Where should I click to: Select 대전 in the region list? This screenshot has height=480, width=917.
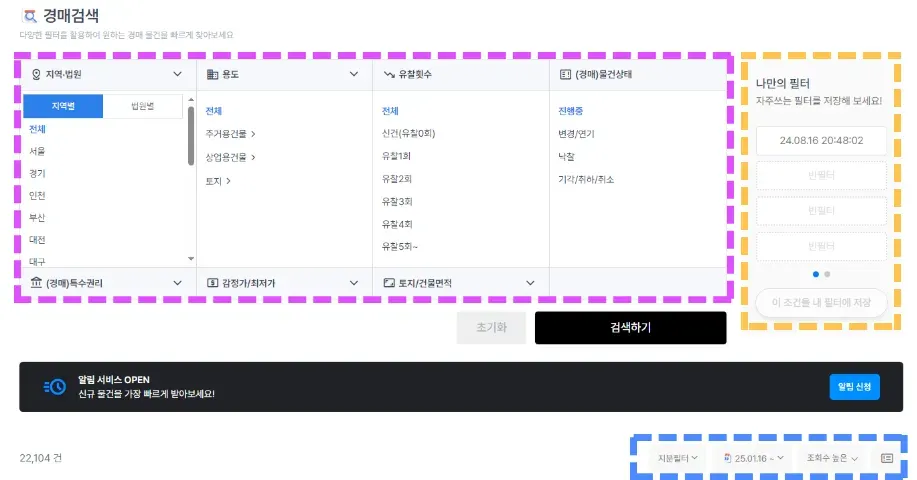37,240
